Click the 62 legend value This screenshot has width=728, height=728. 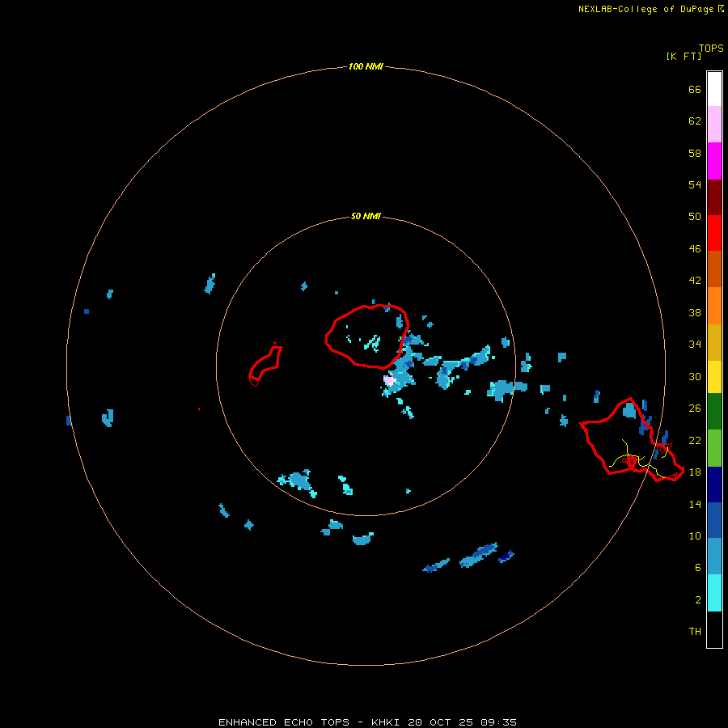[695, 121]
